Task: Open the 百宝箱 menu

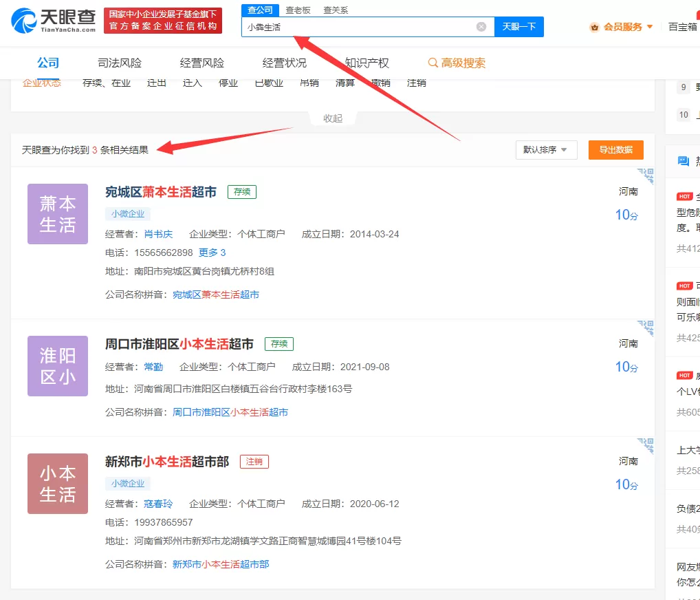Action: click(x=683, y=27)
